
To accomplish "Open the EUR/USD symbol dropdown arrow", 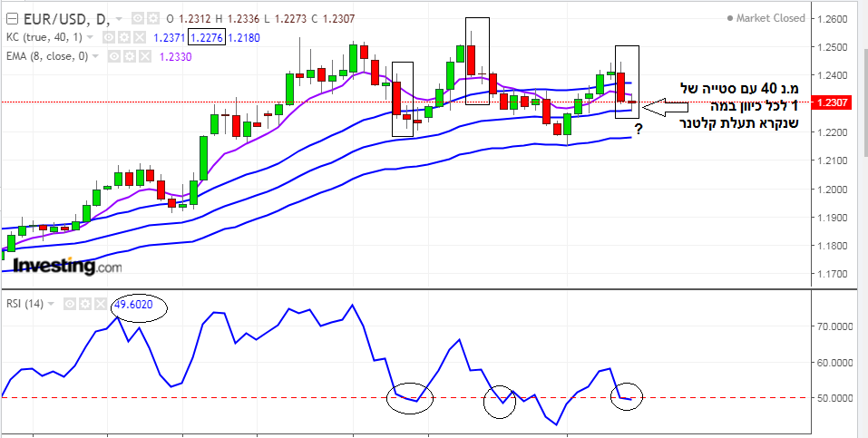I will [x=119, y=19].
